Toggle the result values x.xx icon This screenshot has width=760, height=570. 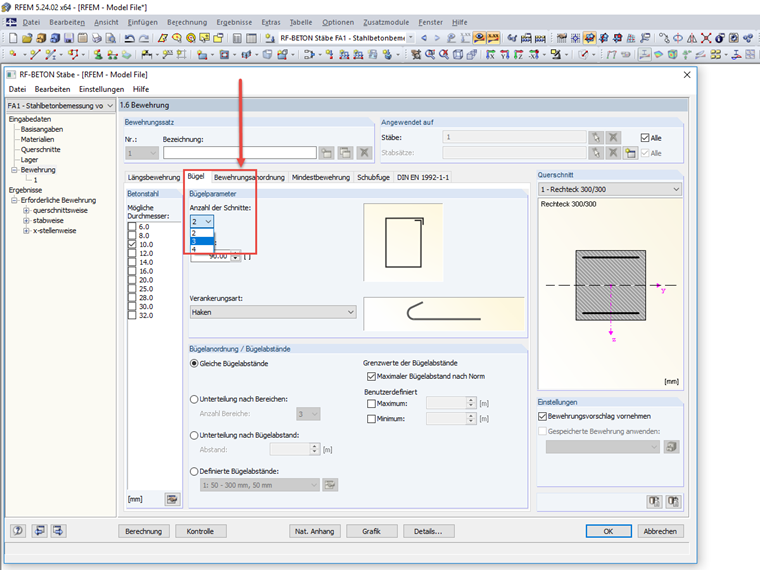click(493, 38)
